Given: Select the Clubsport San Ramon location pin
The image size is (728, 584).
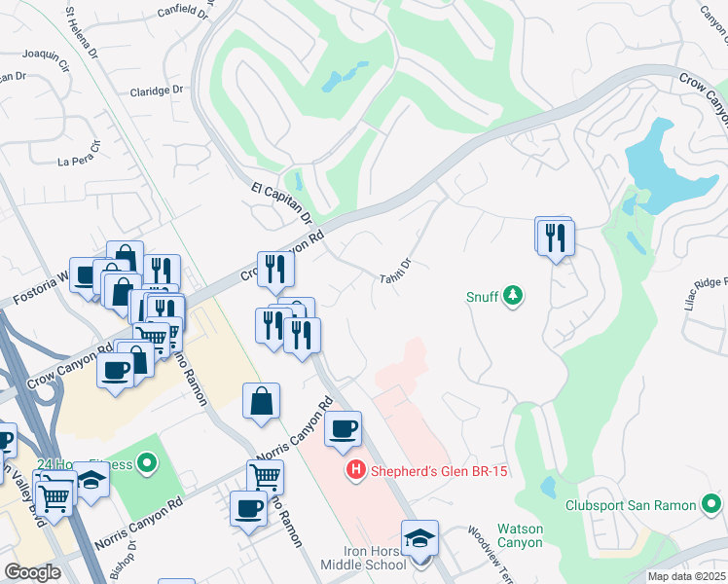Looking at the screenshot, I should pyautogui.click(x=711, y=504).
